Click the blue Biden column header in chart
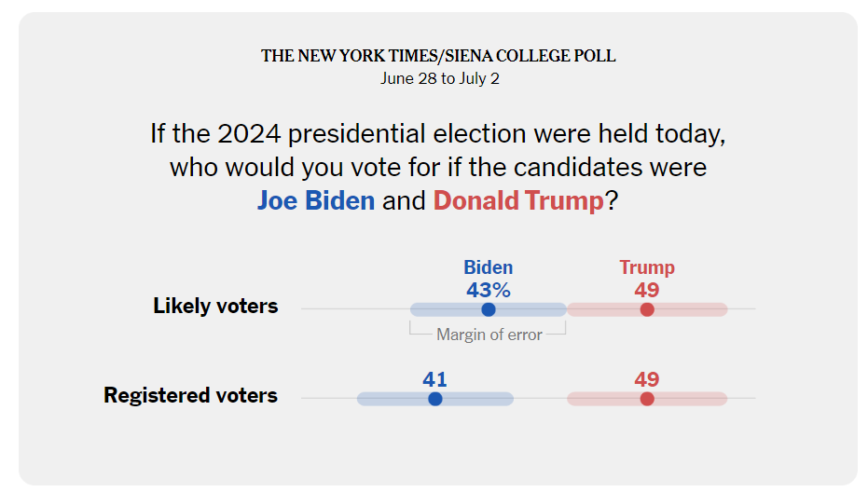Screen dimensions: 868x492 tap(489, 267)
